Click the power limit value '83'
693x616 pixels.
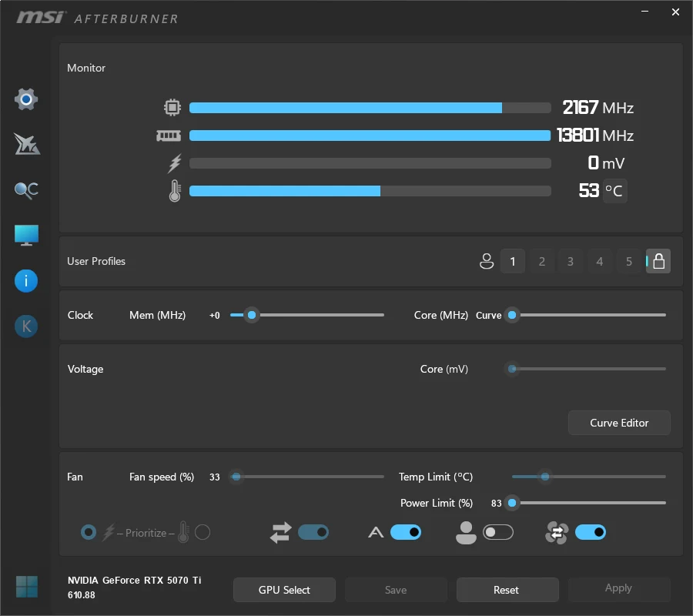(x=497, y=504)
